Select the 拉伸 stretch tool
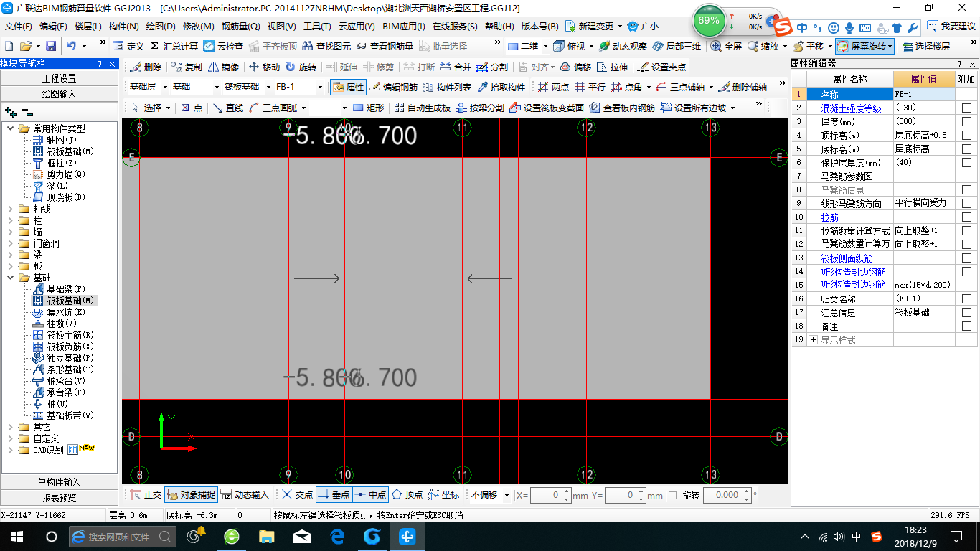Viewport: 980px width, 551px height. [612, 67]
